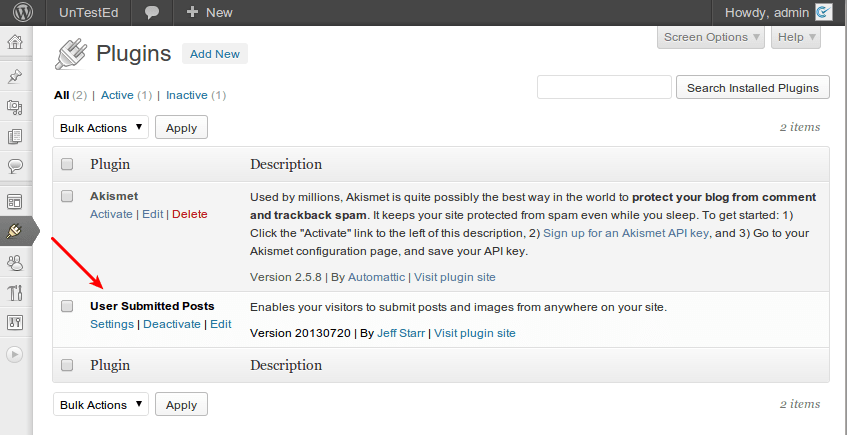This screenshot has width=847, height=435.
Task: Edit the Akismet plugin
Action: coord(153,214)
